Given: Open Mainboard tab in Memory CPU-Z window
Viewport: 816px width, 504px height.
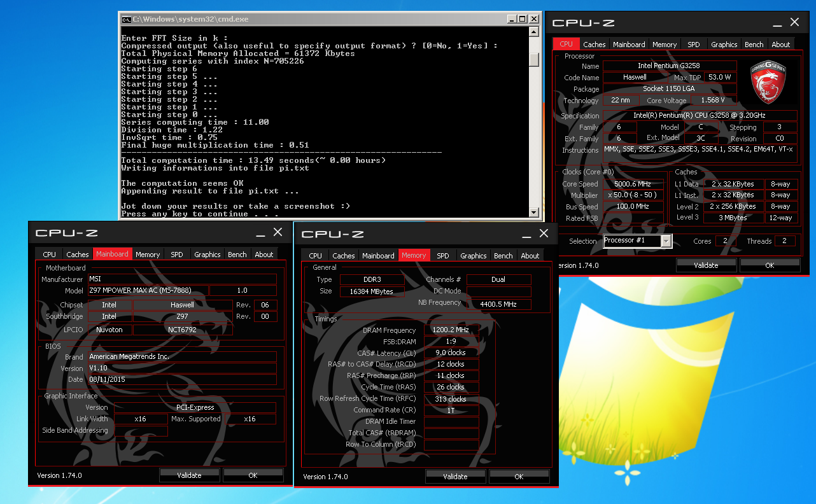Looking at the screenshot, I should pyautogui.click(x=378, y=256).
